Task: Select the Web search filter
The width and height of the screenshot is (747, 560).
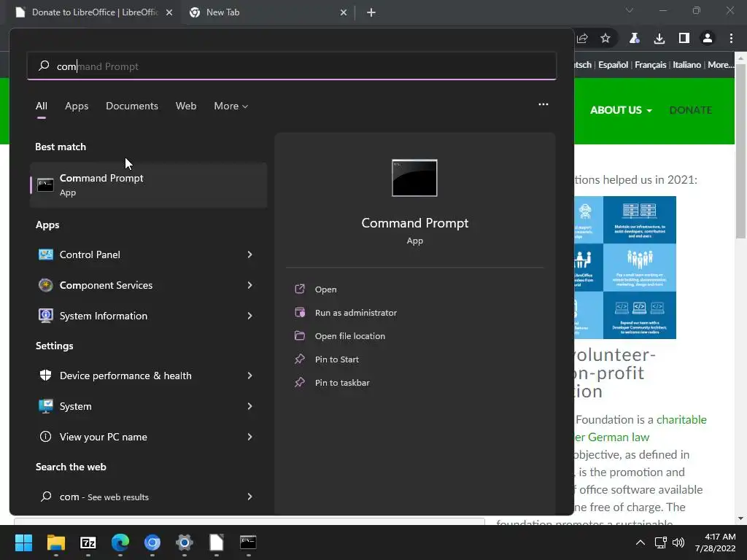Action: pyautogui.click(x=186, y=106)
